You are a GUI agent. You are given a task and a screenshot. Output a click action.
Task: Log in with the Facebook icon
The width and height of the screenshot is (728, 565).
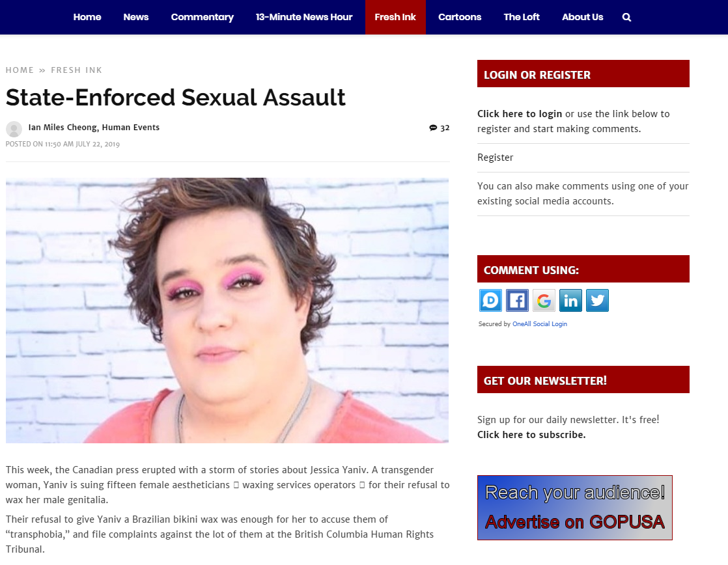point(517,300)
